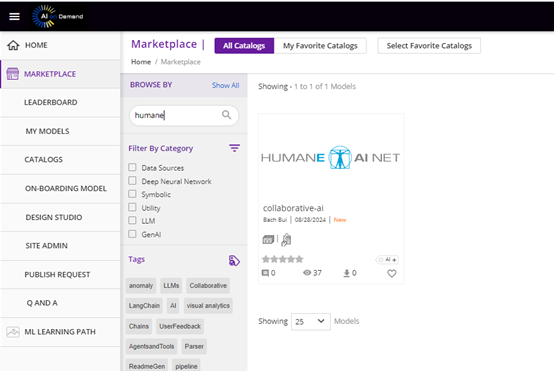This screenshot has width=554, height=371.
Task: Click the Marketplace breadcrumb text
Action: 181,62
